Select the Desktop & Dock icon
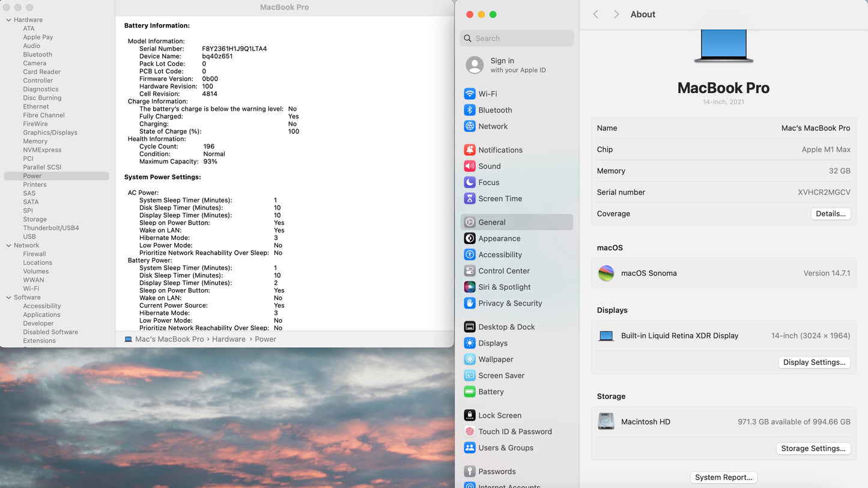 470,327
